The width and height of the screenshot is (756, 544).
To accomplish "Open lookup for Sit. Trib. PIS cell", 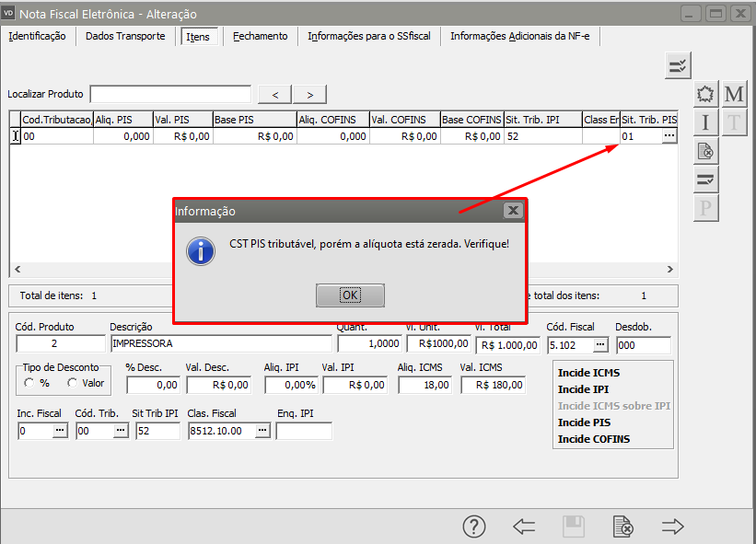I will (669, 135).
